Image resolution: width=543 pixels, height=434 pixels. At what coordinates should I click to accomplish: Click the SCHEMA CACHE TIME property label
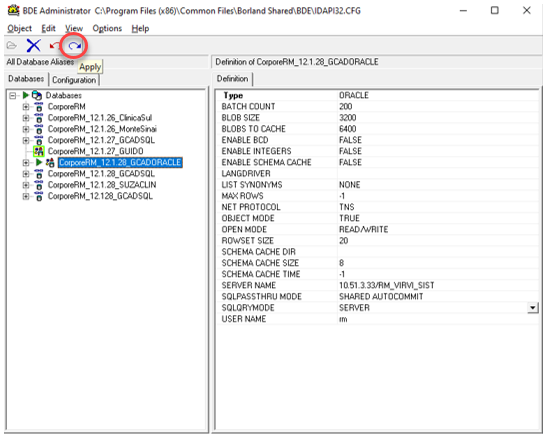[261, 274]
